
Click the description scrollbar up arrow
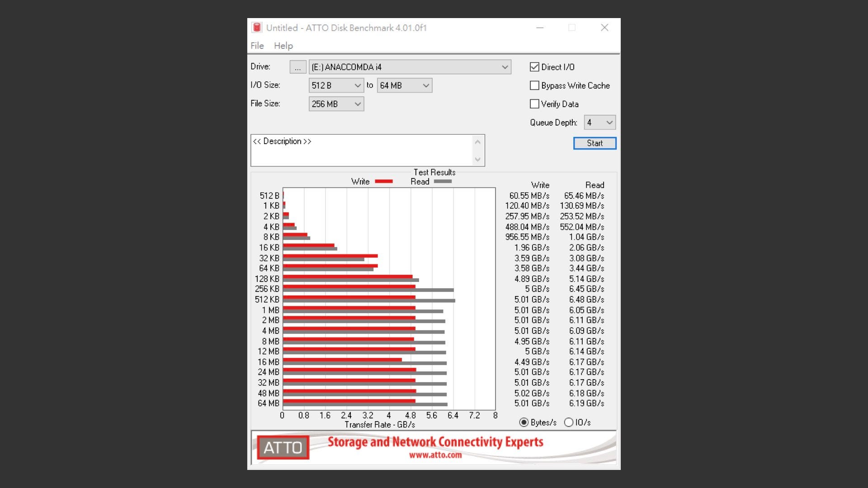click(x=478, y=142)
